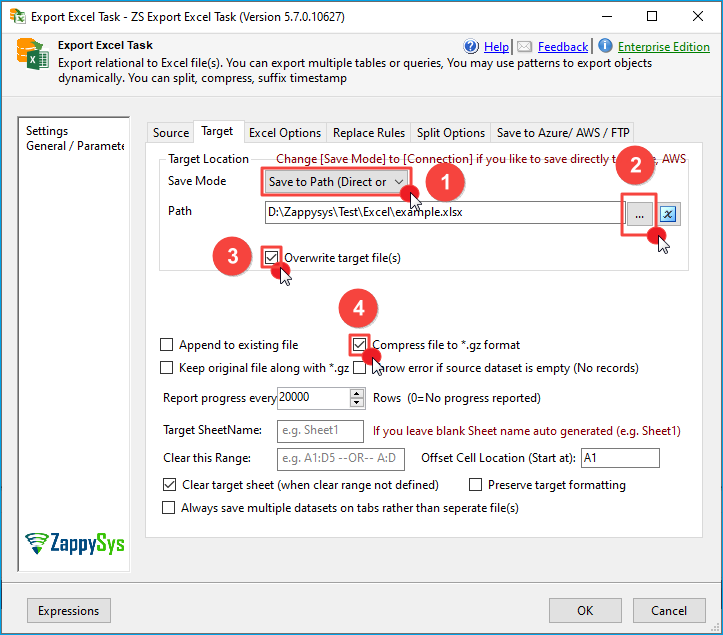Click the Export Excel Task icon in header
This screenshot has width=723, height=635.
point(32,56)
